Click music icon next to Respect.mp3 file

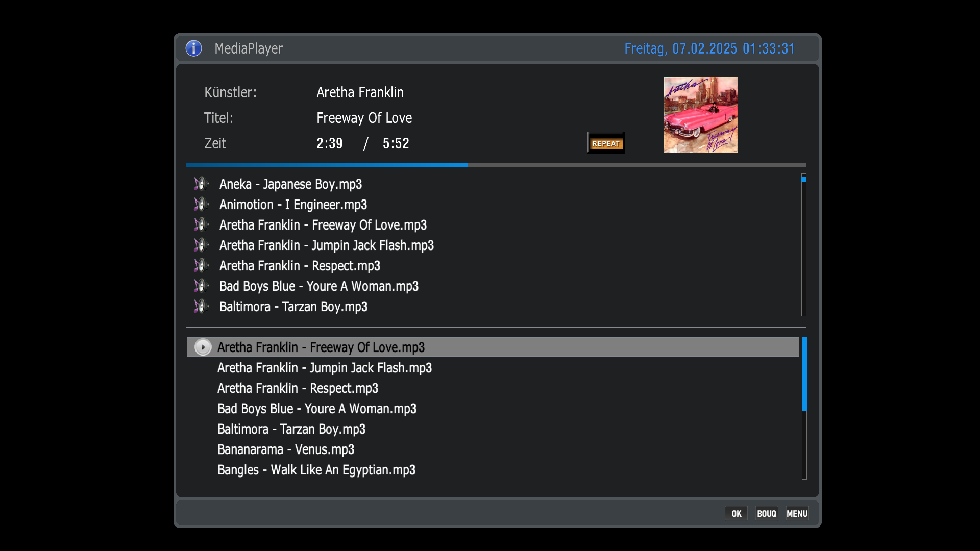[x=201, y=265]
